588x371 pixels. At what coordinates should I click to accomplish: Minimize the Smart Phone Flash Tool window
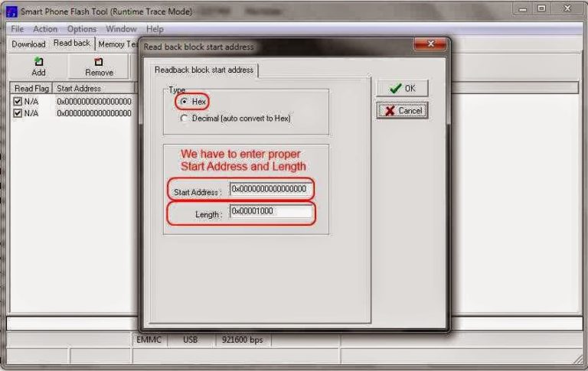[523, 8]
